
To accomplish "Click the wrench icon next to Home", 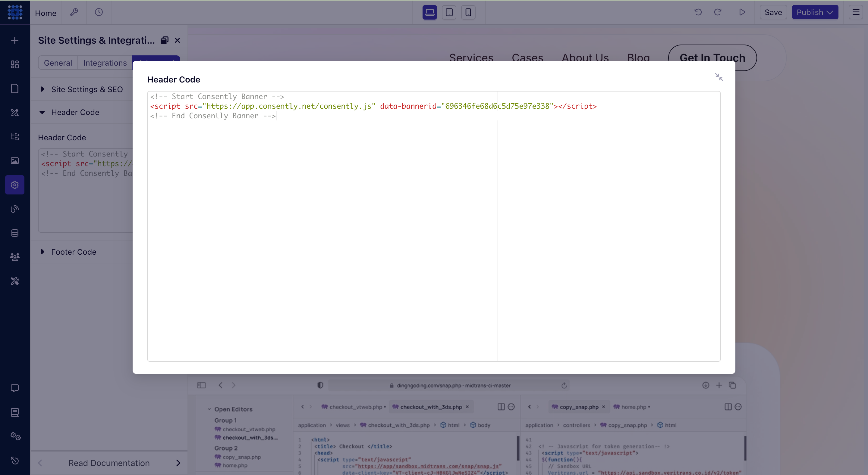I will tap(74, 12).
